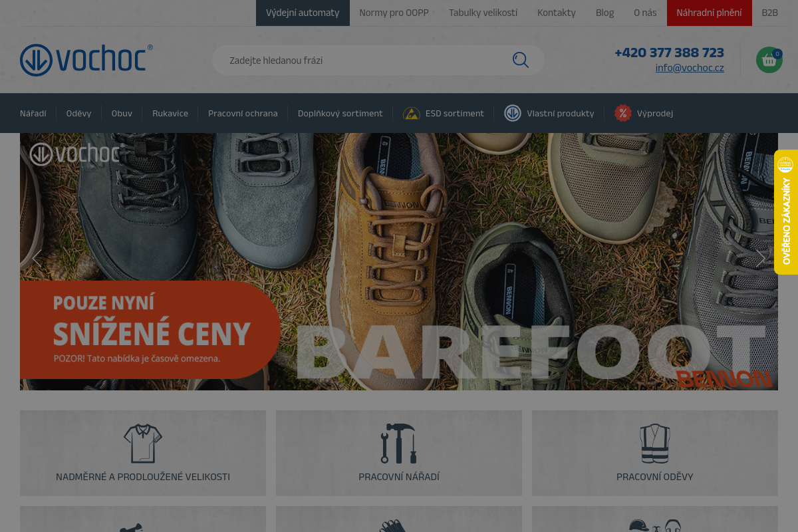Image resolution: width=798 pixels, height=532 pixels.
Task: Open Nadměrné a prodloužené velikosti tile
Action: pos(143,453)
